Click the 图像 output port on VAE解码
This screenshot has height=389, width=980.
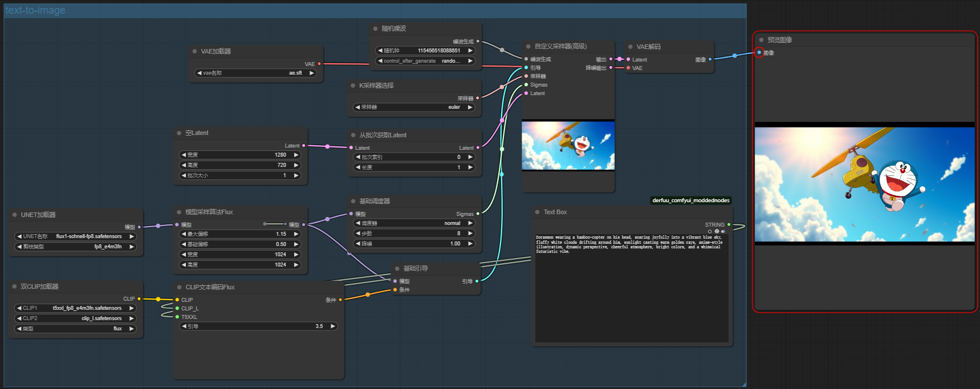(x=710, y=59)
